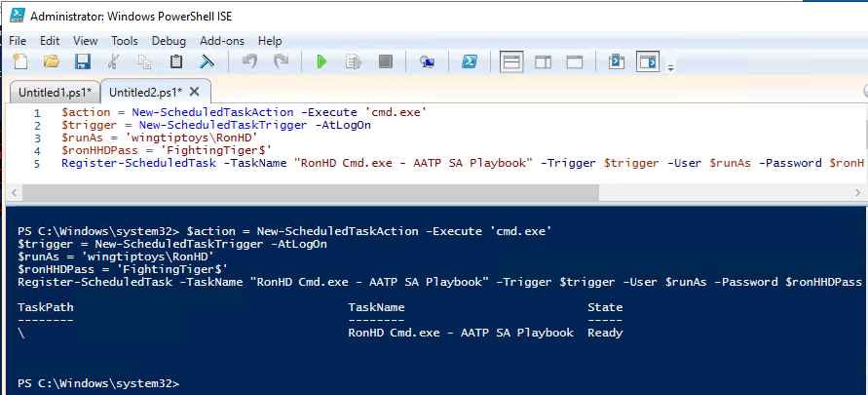Open the Edit menu
The height and width of the screenshot is (395, 868).
pyautogui.click(x=50, y=41)
